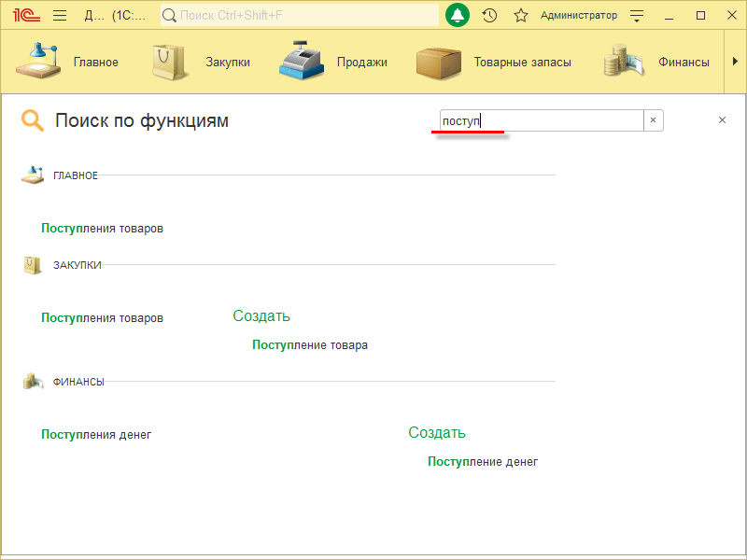Open favorites star icon

pos(521,15)
